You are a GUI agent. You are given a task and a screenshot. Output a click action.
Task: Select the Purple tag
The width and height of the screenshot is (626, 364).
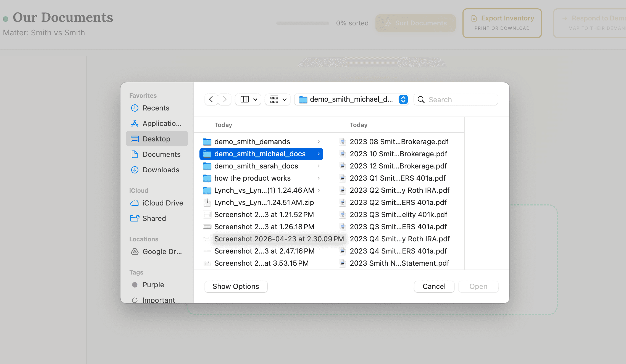[x=153, y=285]
